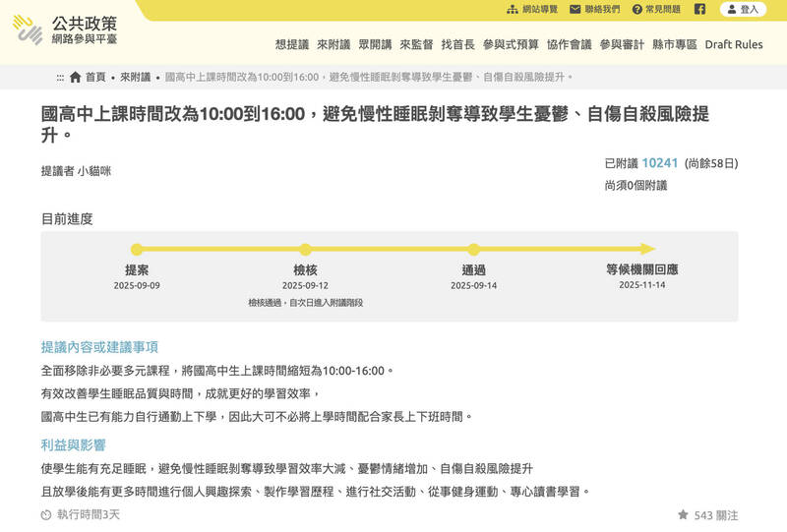Open the Draft Rules menu link
787x532 pixels.
[x=734, y=44]
